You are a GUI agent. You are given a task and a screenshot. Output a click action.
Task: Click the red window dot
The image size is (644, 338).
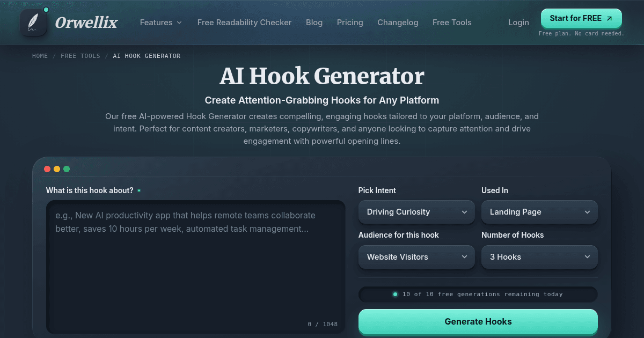[x=47, y=169]
